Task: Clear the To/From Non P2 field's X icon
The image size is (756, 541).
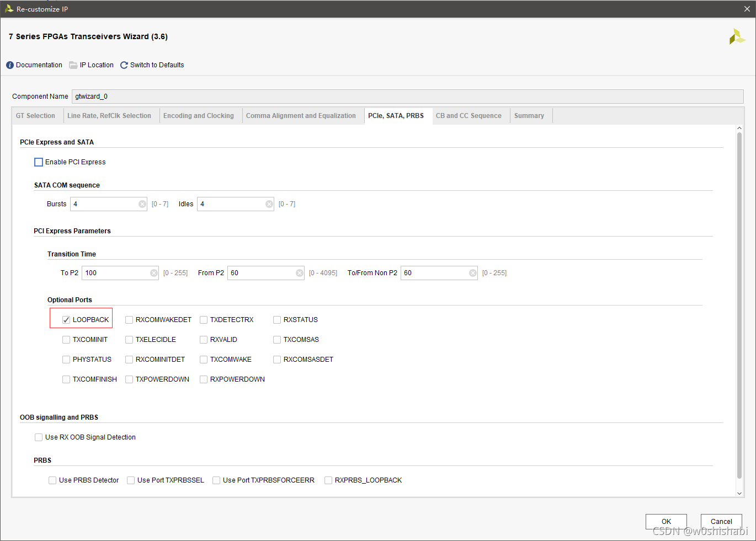Action: point(473,273)
